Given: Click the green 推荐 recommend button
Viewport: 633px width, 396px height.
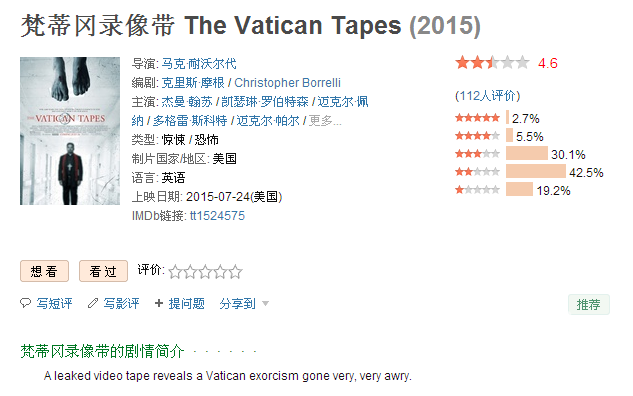Looking at the screenshot, I should coord(589,304).
